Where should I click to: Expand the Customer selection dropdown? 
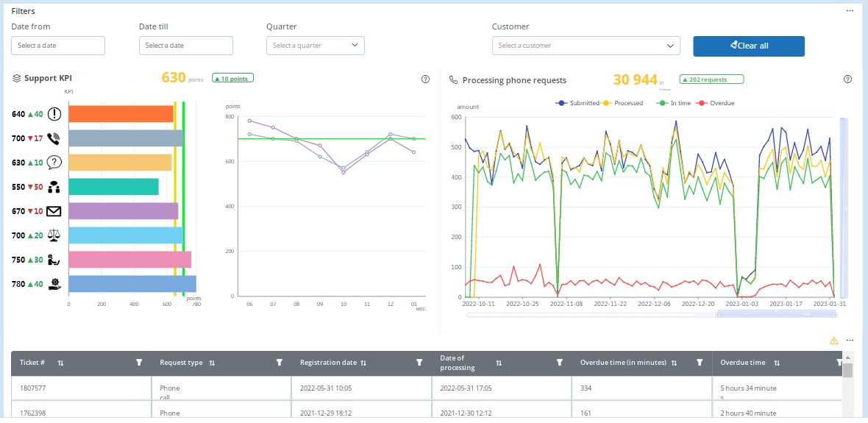[x=586, y=46]
